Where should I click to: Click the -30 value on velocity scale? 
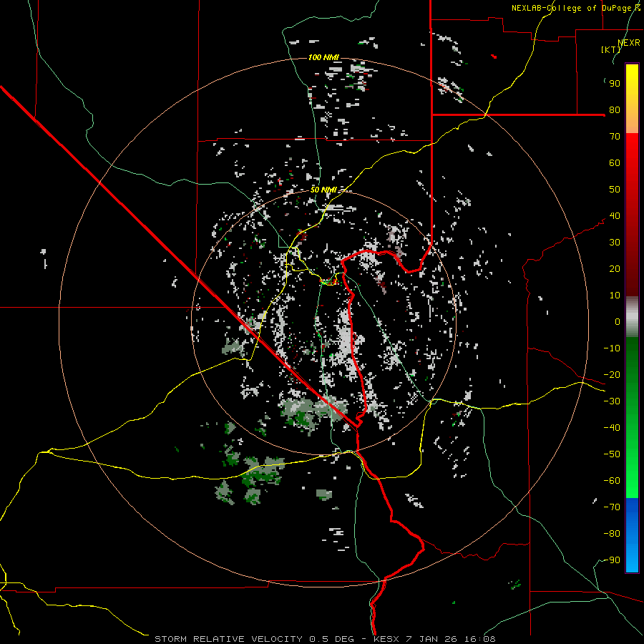(612, 401)
